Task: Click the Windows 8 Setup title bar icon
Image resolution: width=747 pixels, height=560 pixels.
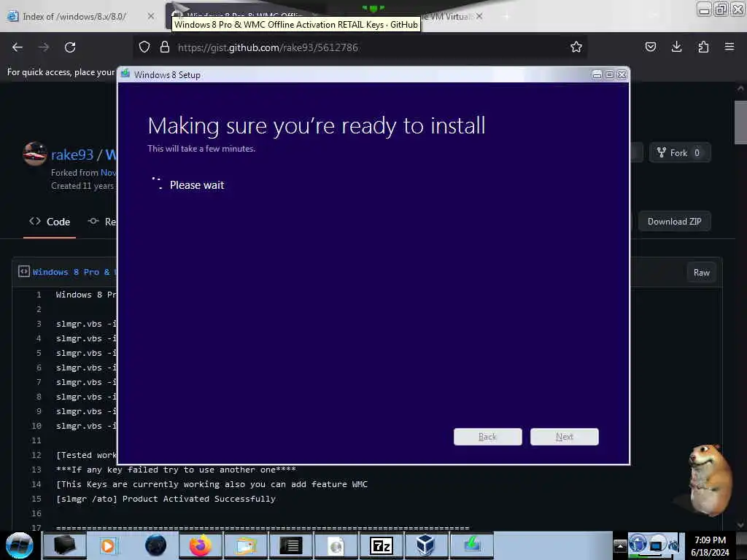Action: tap(125, 74)
